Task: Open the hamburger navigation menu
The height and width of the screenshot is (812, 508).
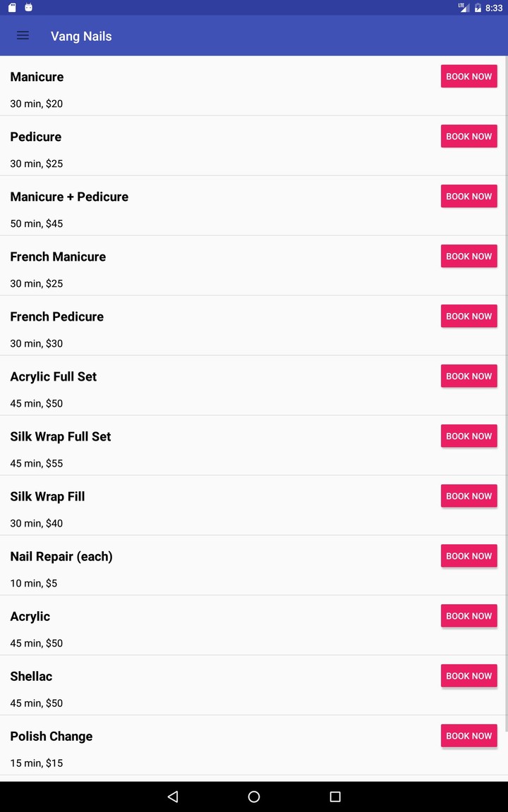Action: (x=23, y=36)
